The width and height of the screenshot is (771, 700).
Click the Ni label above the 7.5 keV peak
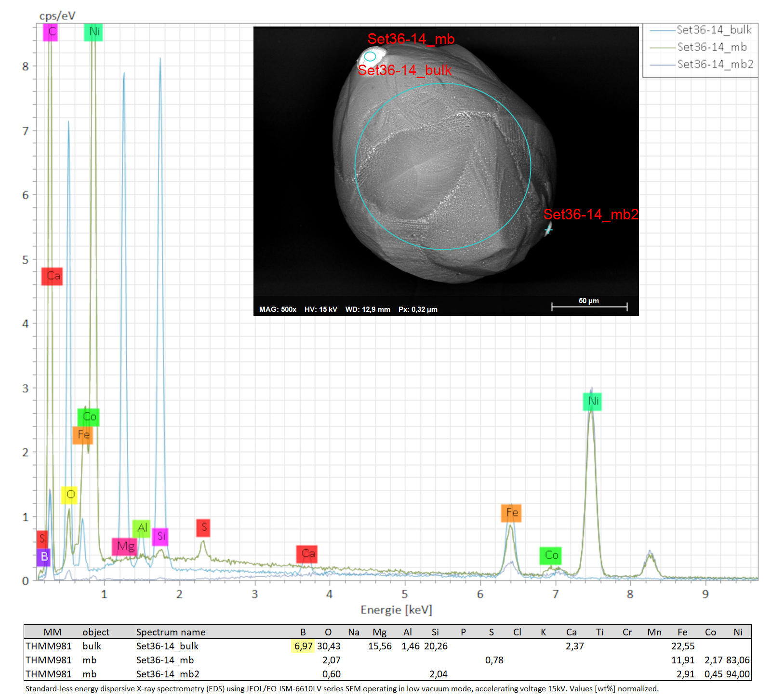pos(592,402)
